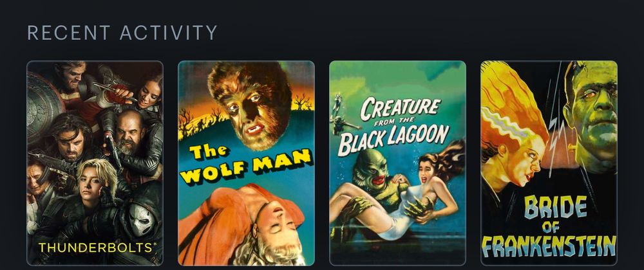Click the yellow 'The Wolf Man' lettering
The width and height of the screenshot is (644, 270).
coord(245,163)
